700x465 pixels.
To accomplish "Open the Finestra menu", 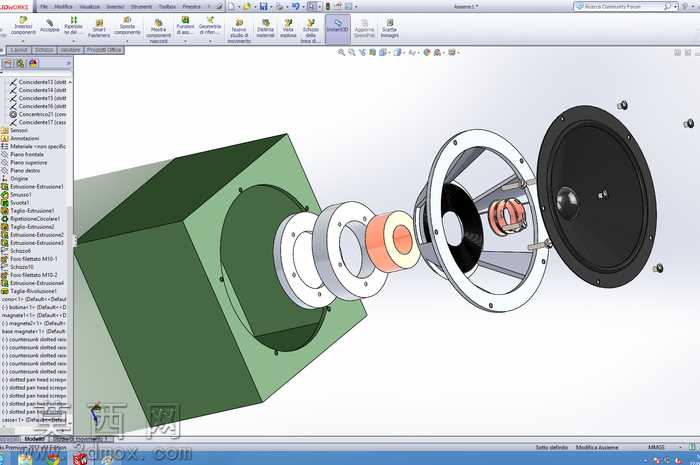I will tap(191, 7).
